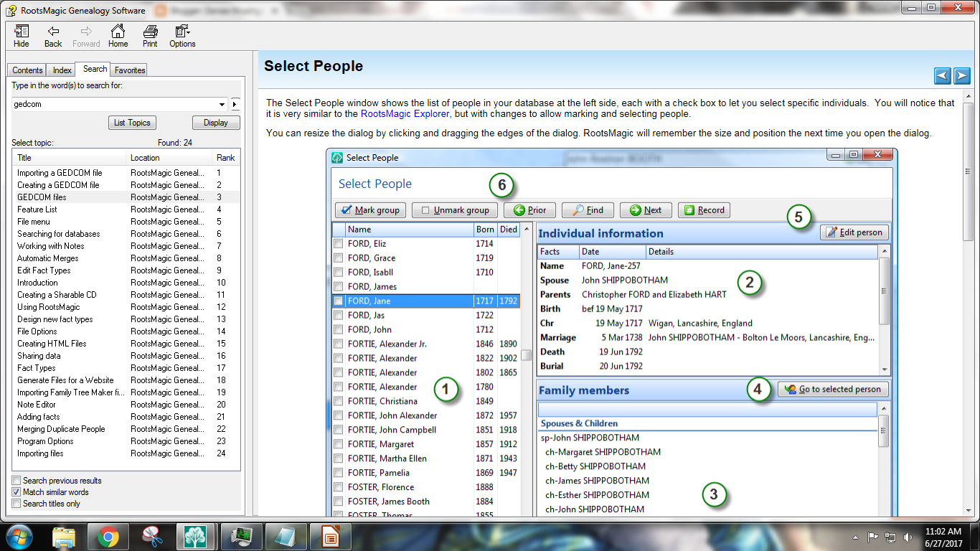
Task: Open the Favorites tab
Action: pos(130,70)
